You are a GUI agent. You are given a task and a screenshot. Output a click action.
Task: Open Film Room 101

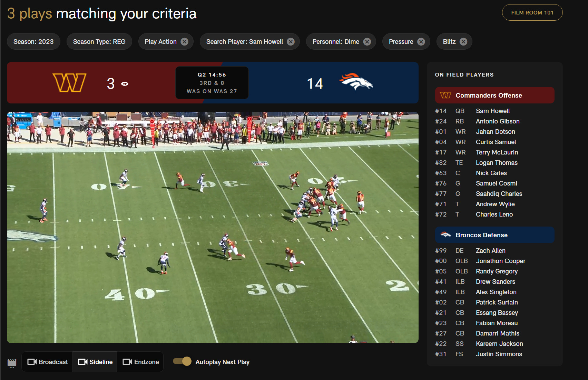click(532, 12)
